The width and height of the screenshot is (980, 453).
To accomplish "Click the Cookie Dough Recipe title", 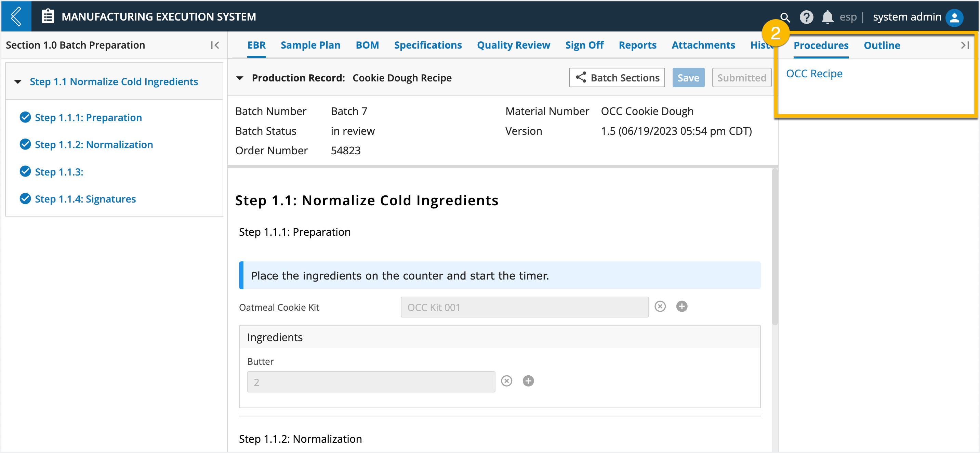I will coord(402,78).
